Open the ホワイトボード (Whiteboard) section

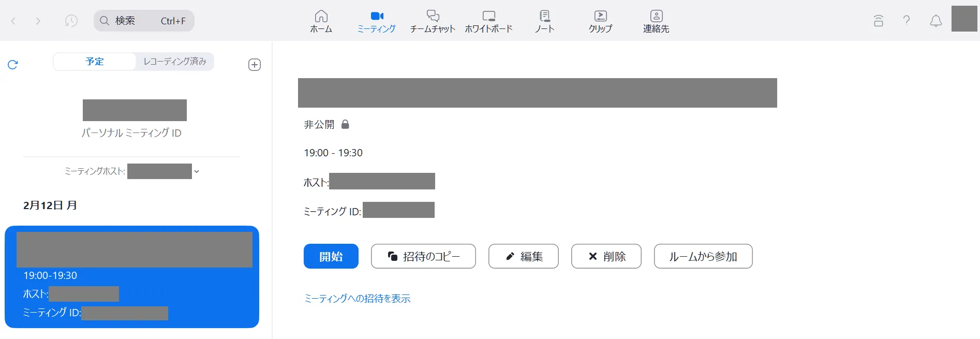coord(488,21)
